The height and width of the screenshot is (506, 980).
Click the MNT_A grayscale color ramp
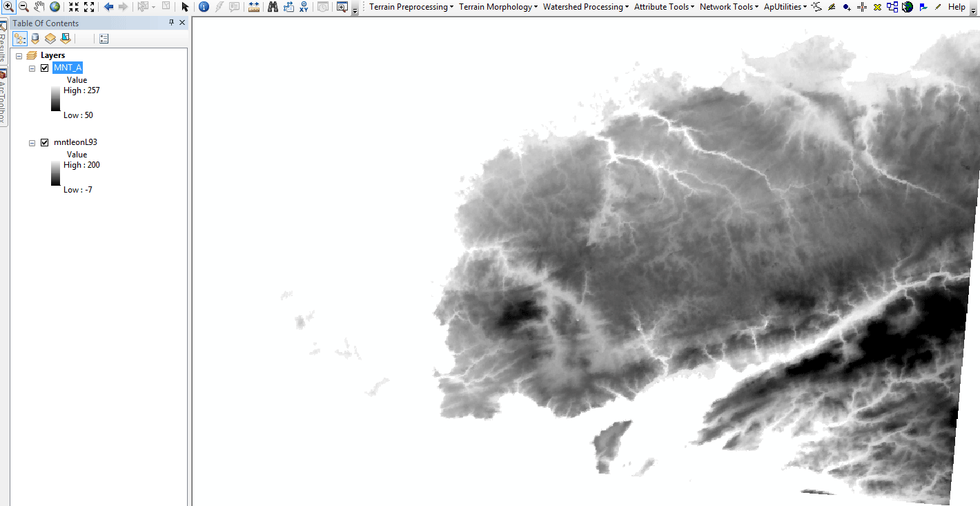(55, 99)
